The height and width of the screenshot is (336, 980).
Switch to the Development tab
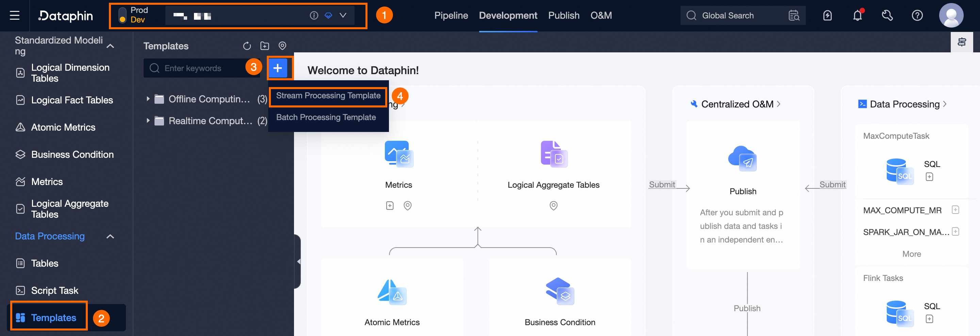coord(508,16)
